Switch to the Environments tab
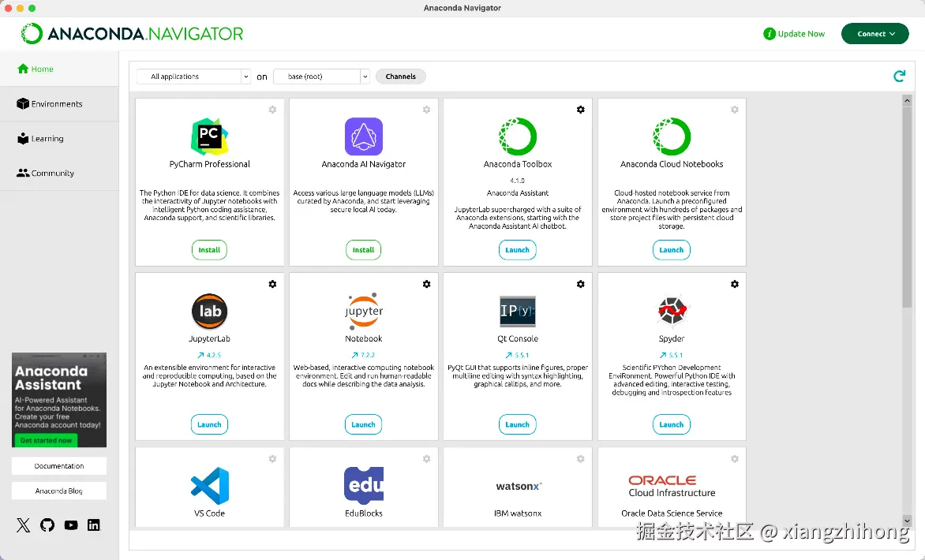 point(59,104)
